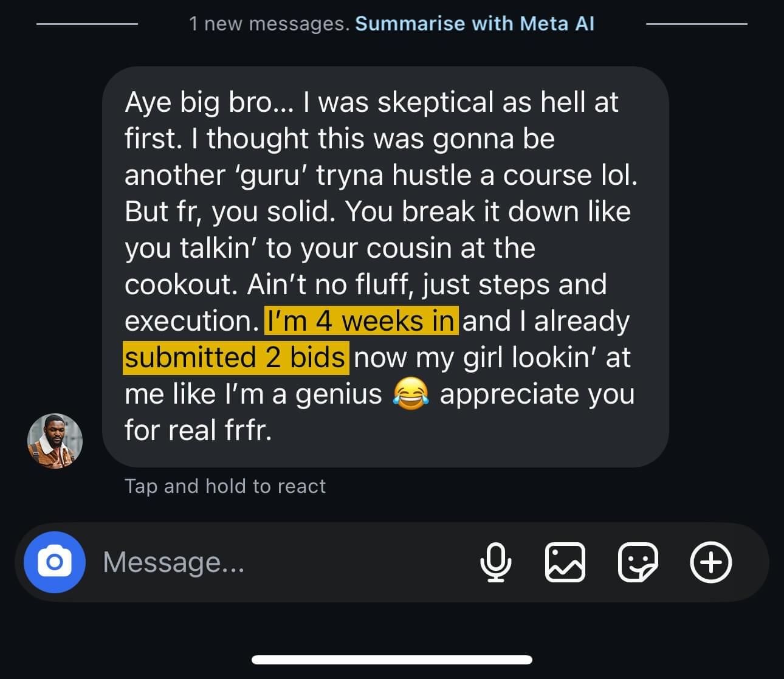Open the sender's profile picture

point(55,441)
